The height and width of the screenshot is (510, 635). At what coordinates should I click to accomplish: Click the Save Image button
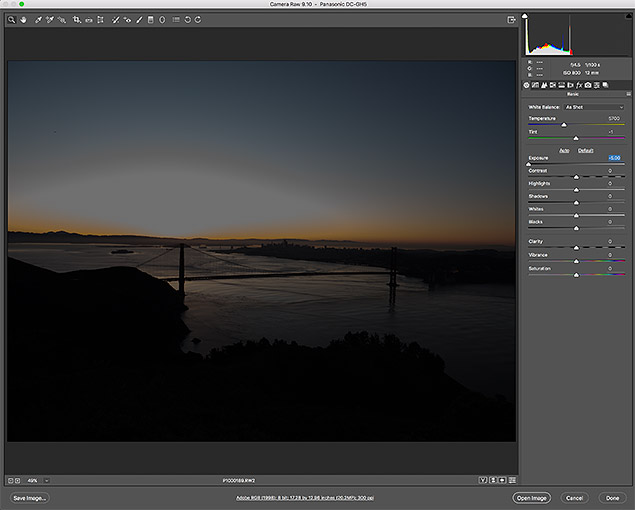point(30,497)
